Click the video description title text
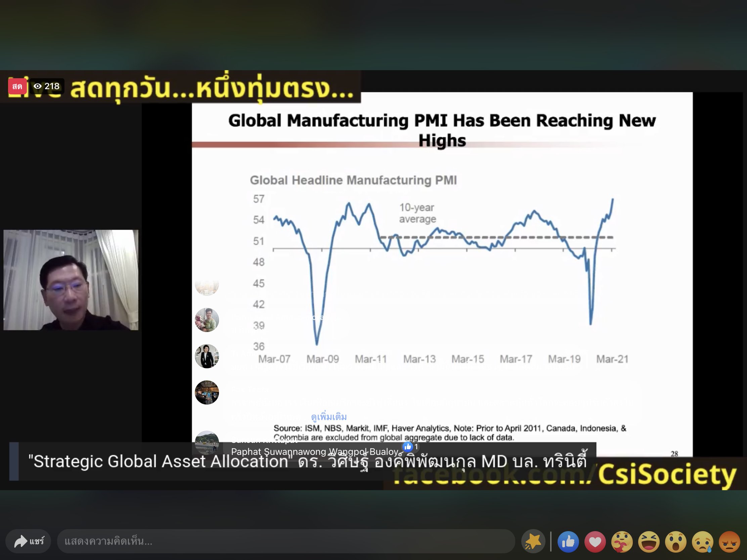This screenshot has width=747, height=560. 307,461
